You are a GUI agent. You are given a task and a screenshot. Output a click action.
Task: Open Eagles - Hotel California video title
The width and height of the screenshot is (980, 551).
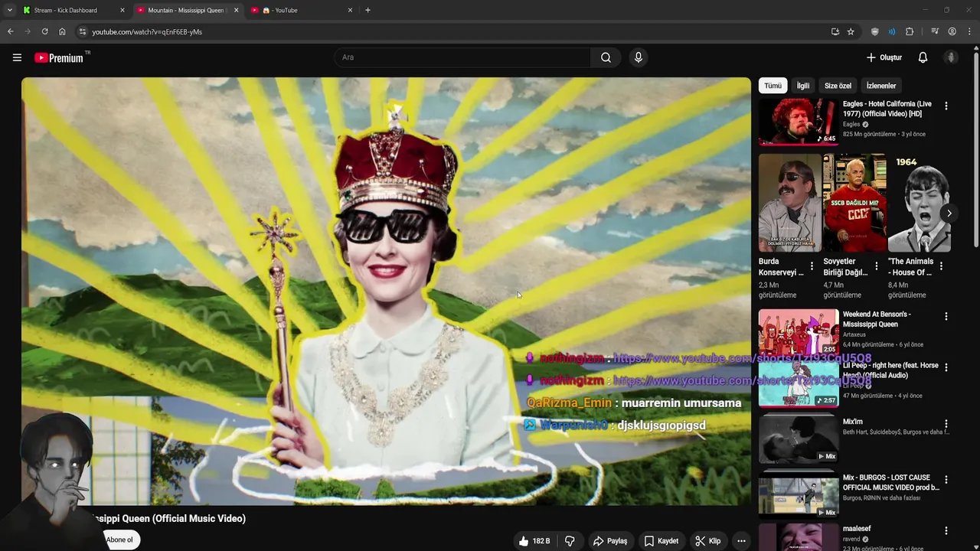[887, 109]
